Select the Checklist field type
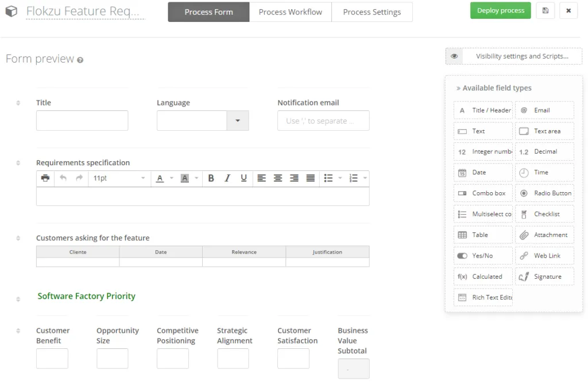Image resolution: width=588 pixels, height=385 pixels. 544,214
